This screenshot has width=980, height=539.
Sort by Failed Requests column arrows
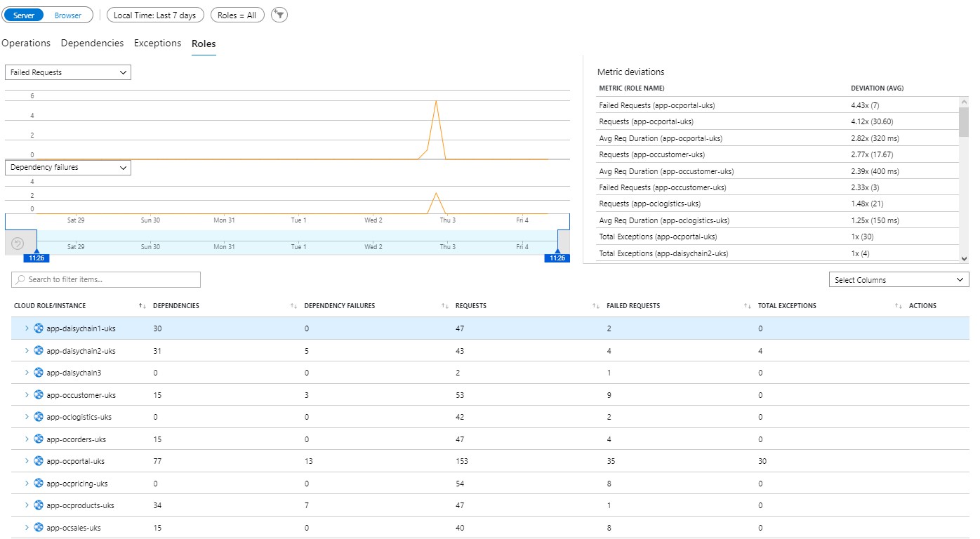pos(596,306)
